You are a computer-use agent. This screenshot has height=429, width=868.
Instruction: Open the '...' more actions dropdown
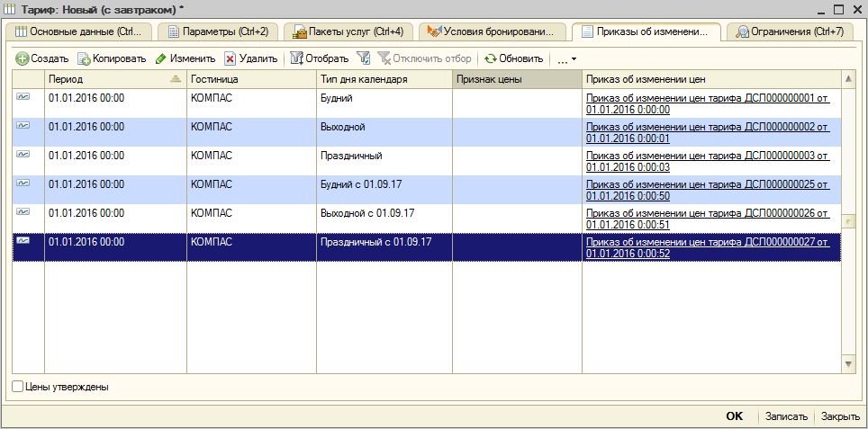coord(566,59)
